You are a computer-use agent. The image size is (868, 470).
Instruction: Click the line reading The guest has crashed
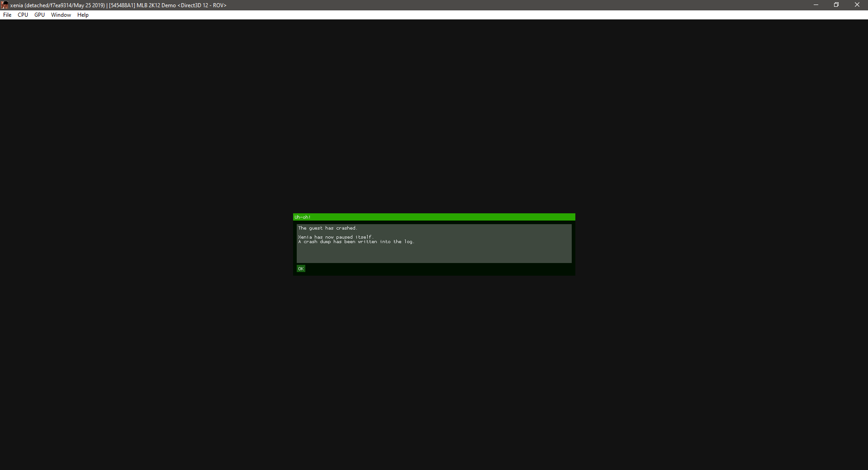pos(327,228)
